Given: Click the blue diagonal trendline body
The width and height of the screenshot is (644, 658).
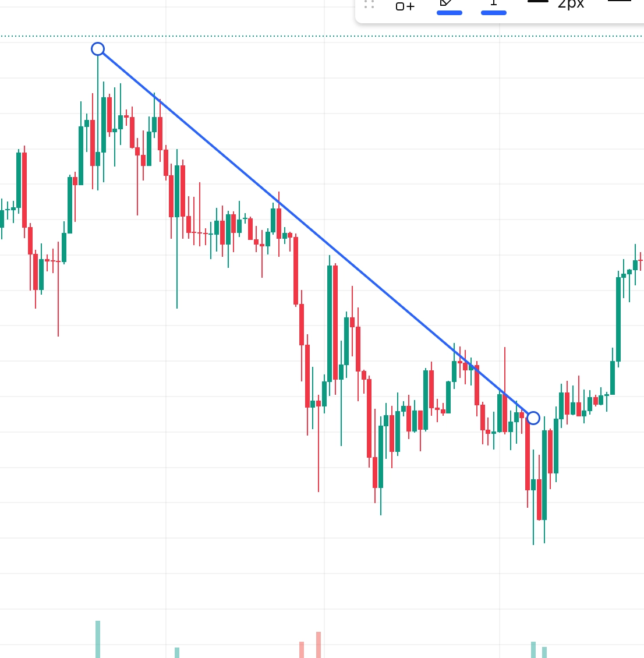Looking at the screenshot, I should tap(314, 233).
